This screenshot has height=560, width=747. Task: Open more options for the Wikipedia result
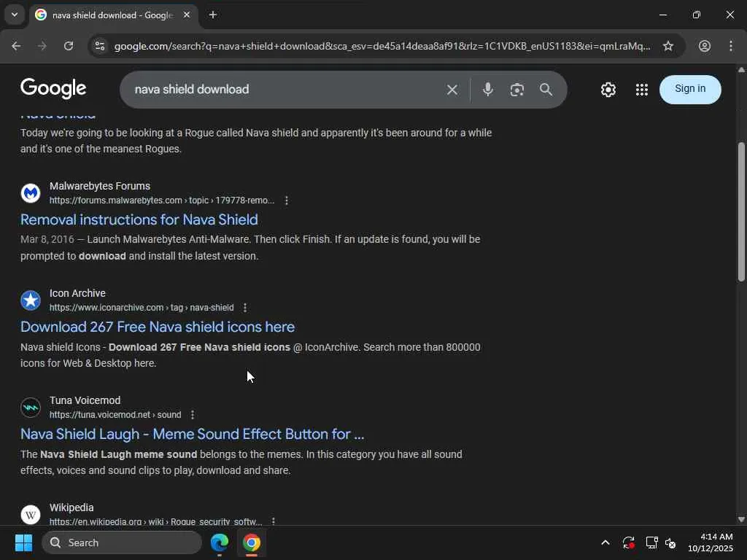(x=274, y=521)
